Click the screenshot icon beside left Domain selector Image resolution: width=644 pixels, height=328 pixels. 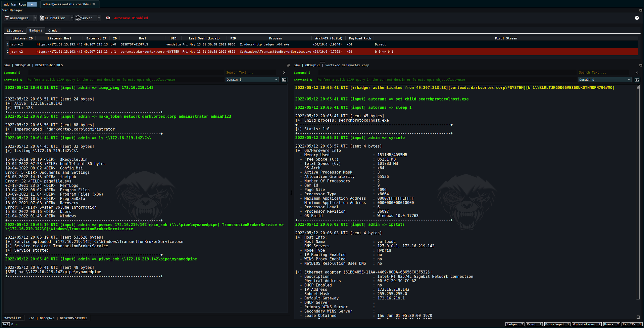284,80
